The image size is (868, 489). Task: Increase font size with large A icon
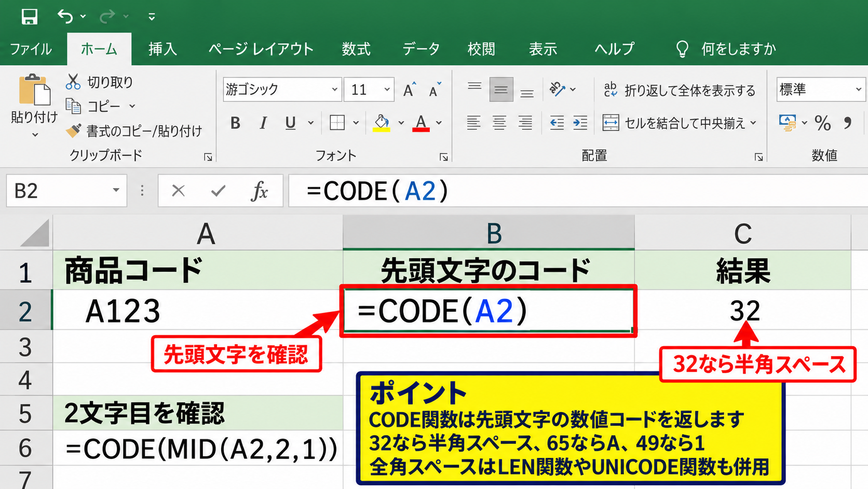point(410,89)
